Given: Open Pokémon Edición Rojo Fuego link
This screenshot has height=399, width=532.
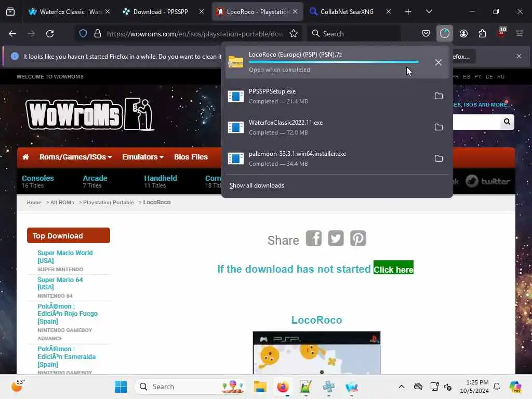Looking at the screenshot, I should pyautogui.click(x=68, y=314).
